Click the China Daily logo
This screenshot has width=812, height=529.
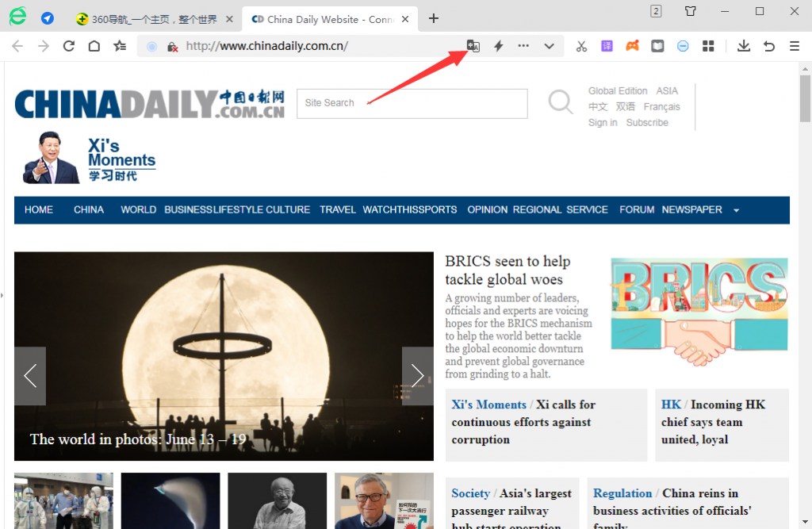(x=150, y=104)
